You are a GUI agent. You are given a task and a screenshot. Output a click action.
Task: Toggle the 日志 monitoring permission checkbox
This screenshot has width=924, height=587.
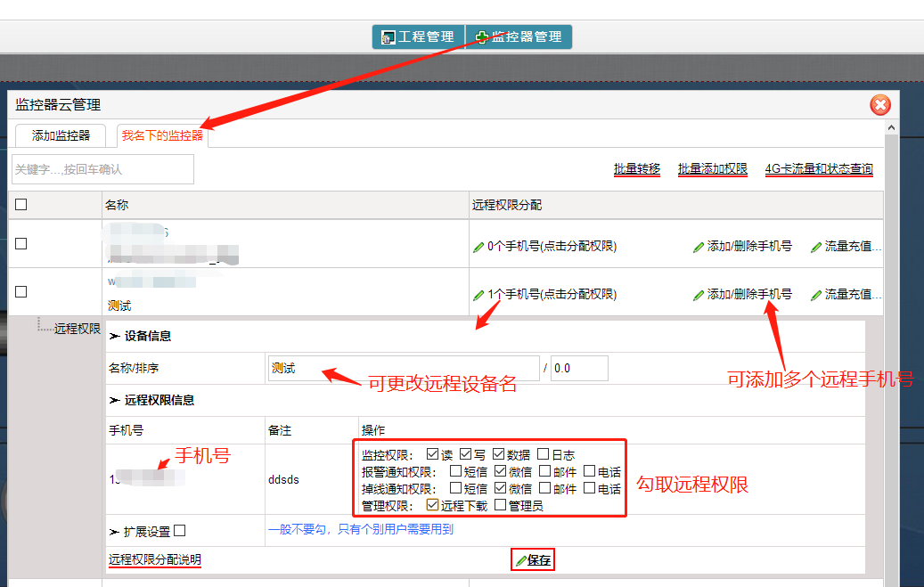[543, 454]
